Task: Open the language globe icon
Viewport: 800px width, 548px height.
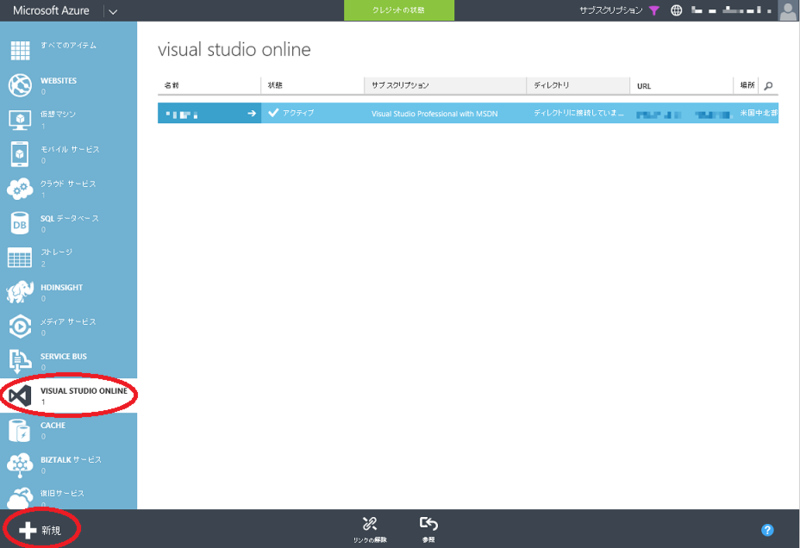Action: coord(676,10)
